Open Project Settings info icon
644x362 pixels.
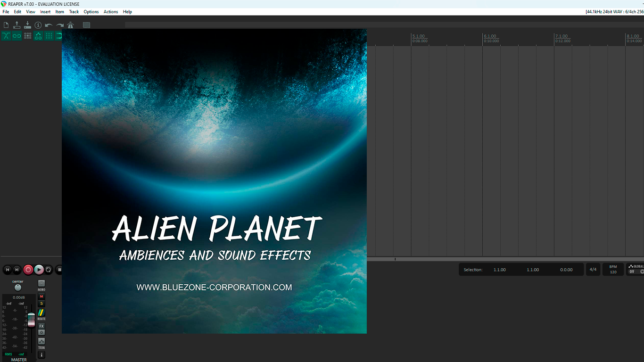coord(38,25)
